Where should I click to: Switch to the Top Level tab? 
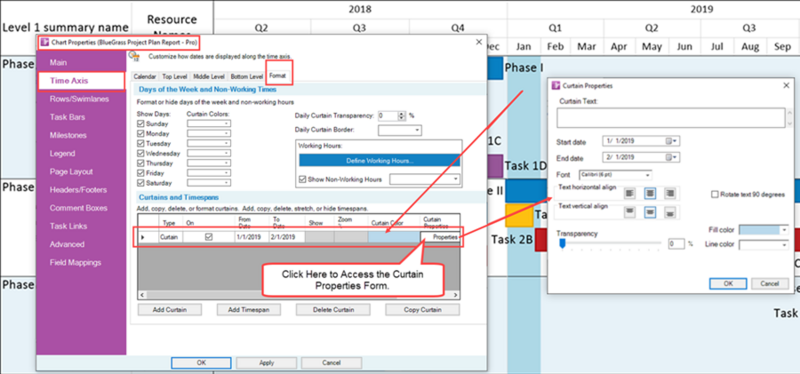pyautogui.click(x=174, y=77)
